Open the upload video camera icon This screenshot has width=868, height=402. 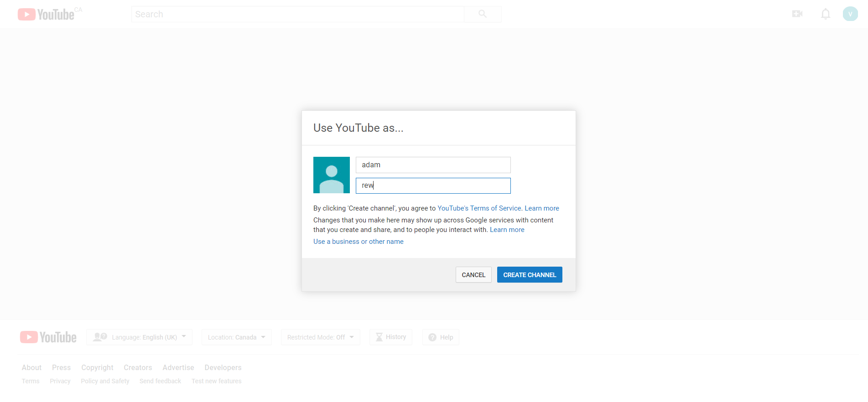pos(797,14)
